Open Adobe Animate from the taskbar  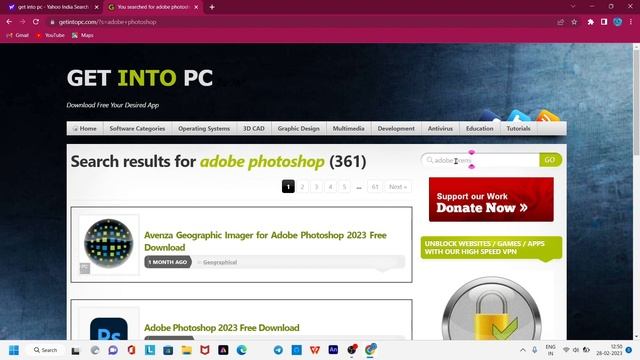tap(333, 350)
